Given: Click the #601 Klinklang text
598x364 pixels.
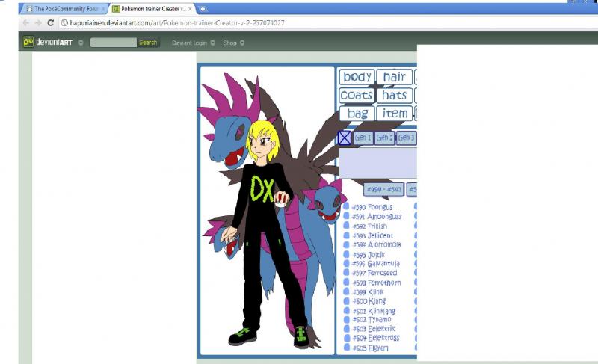Looking at the screenshot, I should 374,311.
